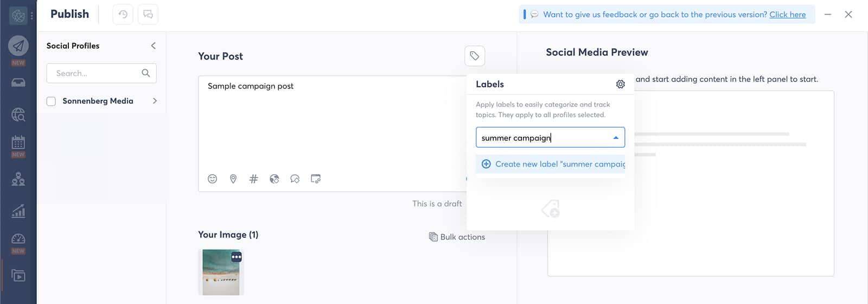Open options on the beach image thumbnail
This screenshot has height=304, width=868.
(237, 257)
